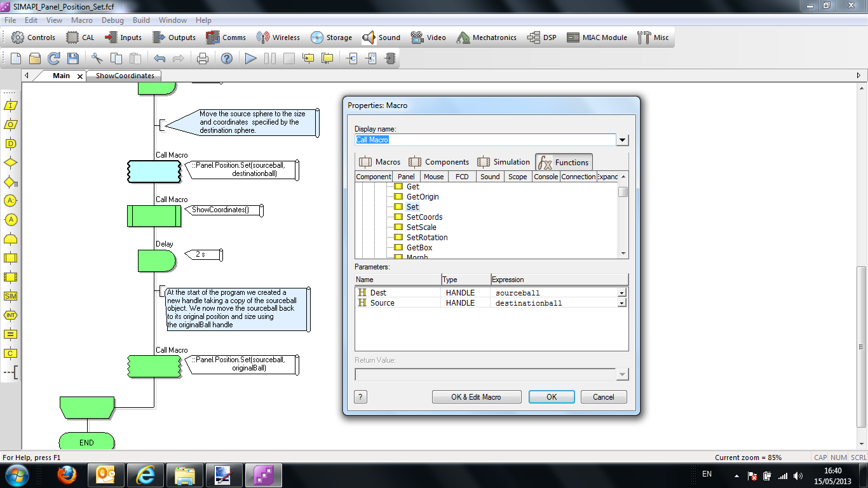Open help with the question mark toolbar icon

coord(227,58)
